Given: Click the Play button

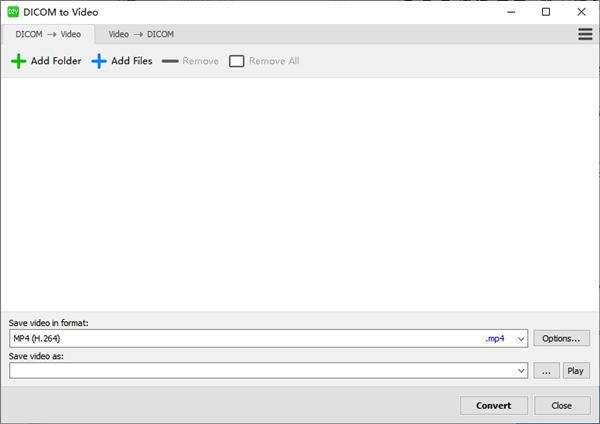Looking at the screenshot, I should click(x=576, y=370).
